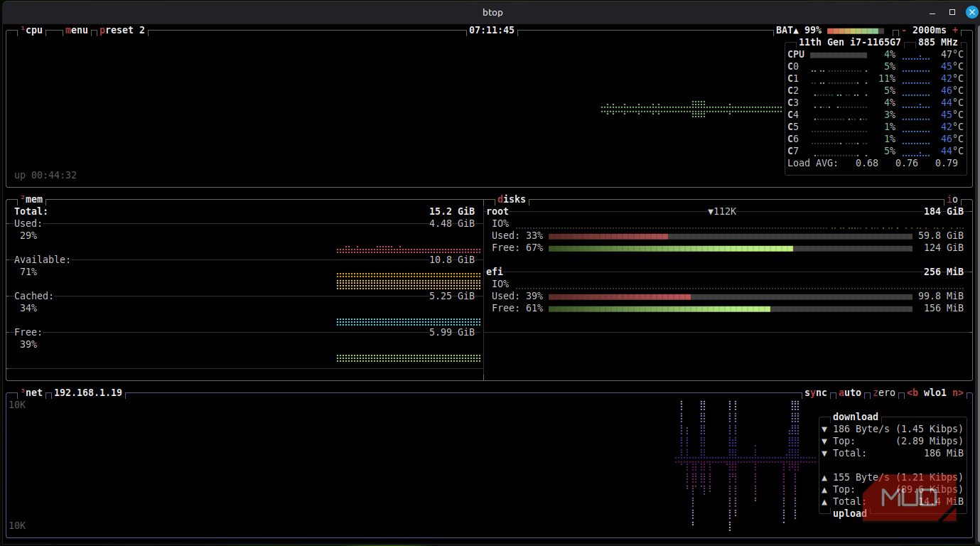Viewport: 980px width, 546px height.
Task: Toggle network graph sync scaling
Action: tap(816, 393)
